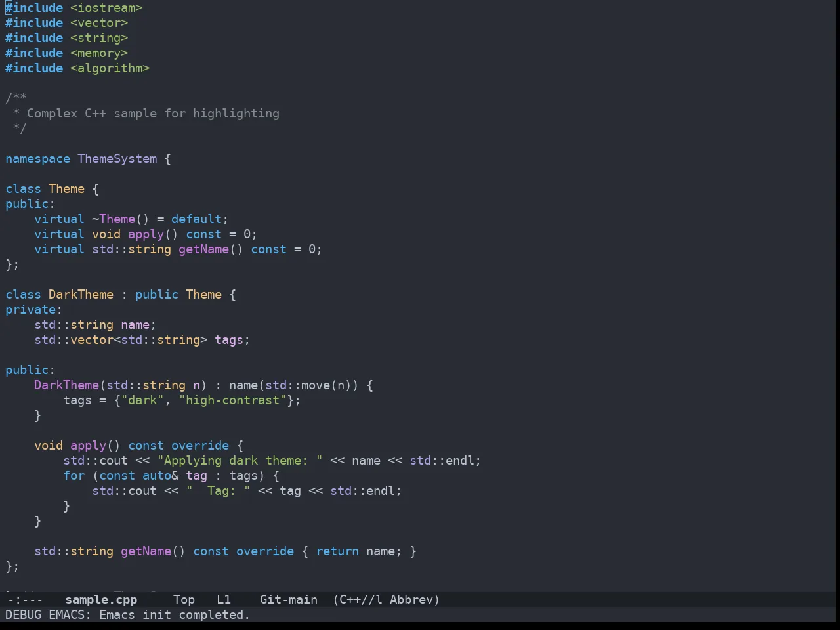This screenshot has height=630, width=840.
Task: Click 'public' in 'class DarkTheme : public Theme'
Action: pyautogui.click(x=157, y=295)
